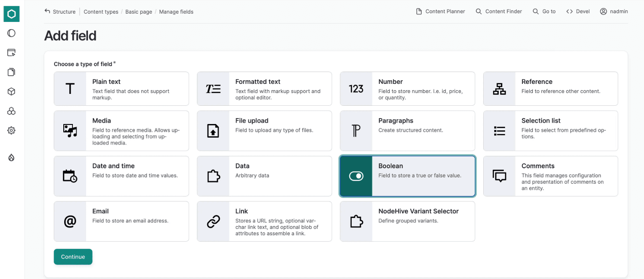This screenshot has width=644, height=279.
Task: Open Content Planner in top menu
Action: [x=440, y=11]
